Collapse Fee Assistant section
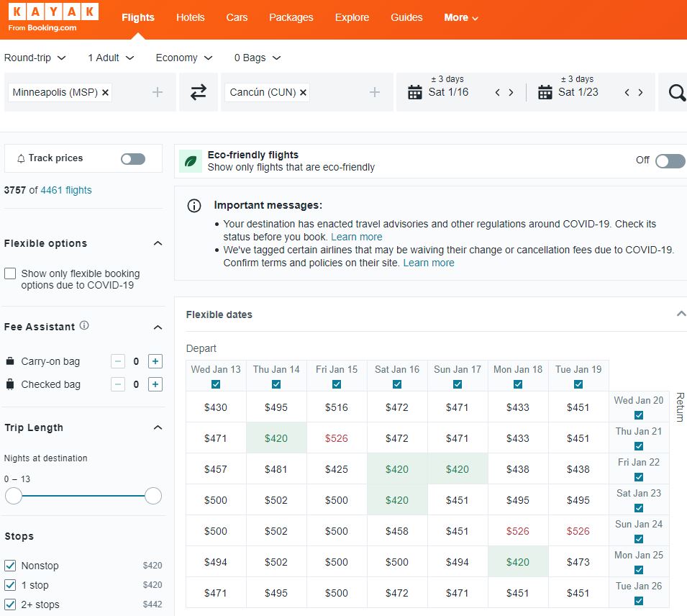Viewport: 687px width, 616px height. [158, 327]
